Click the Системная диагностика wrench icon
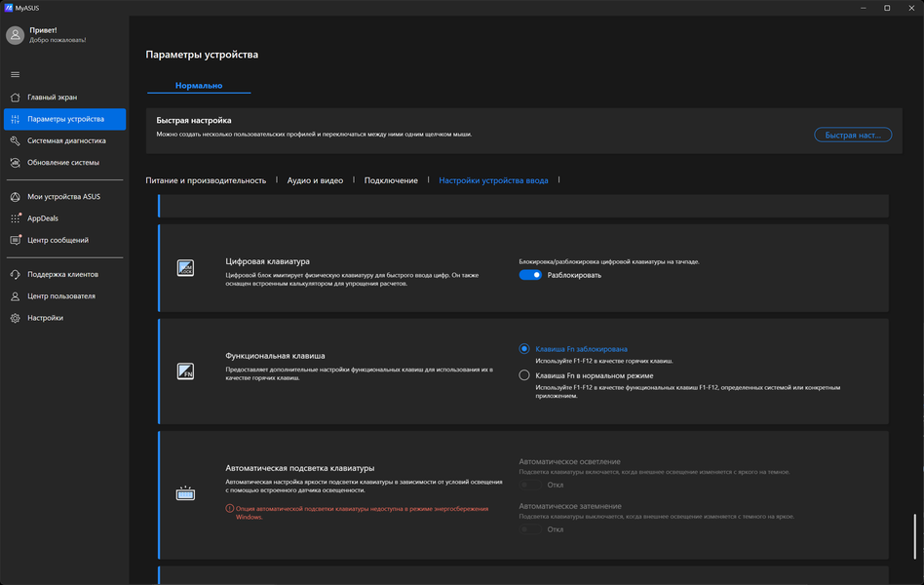Viewport: 924px width, 585px height. click(x=16, y=141)
